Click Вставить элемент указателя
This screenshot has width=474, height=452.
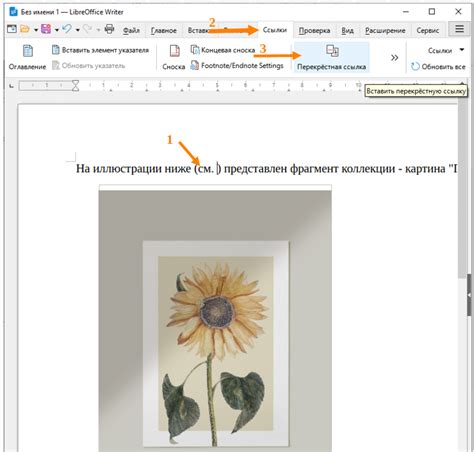tap(100, 50)
